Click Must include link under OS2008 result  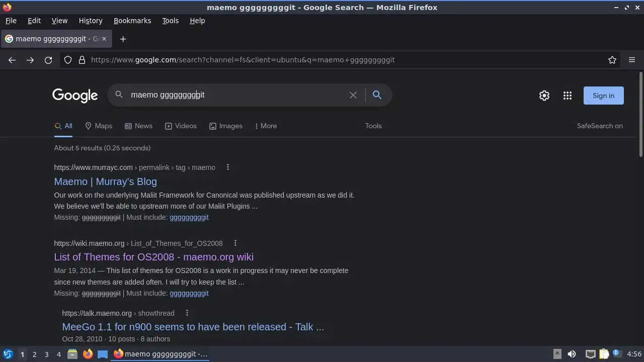189,293
